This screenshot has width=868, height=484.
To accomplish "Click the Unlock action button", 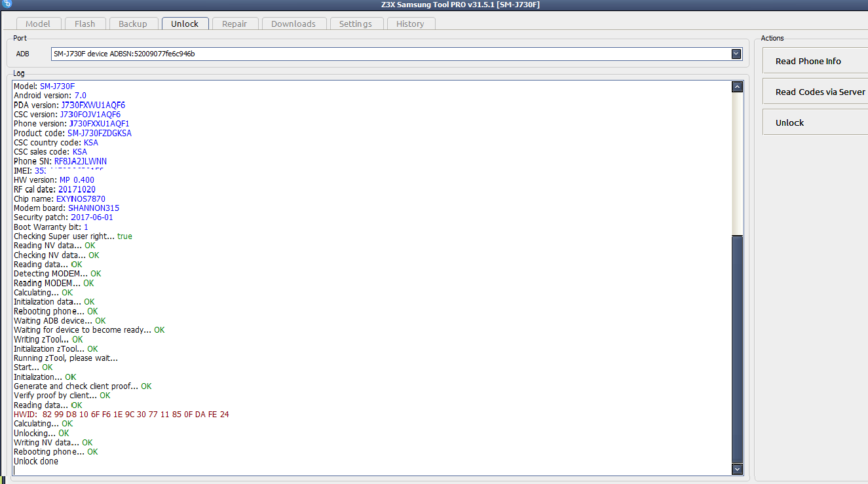I will click(x=815, y=122).
